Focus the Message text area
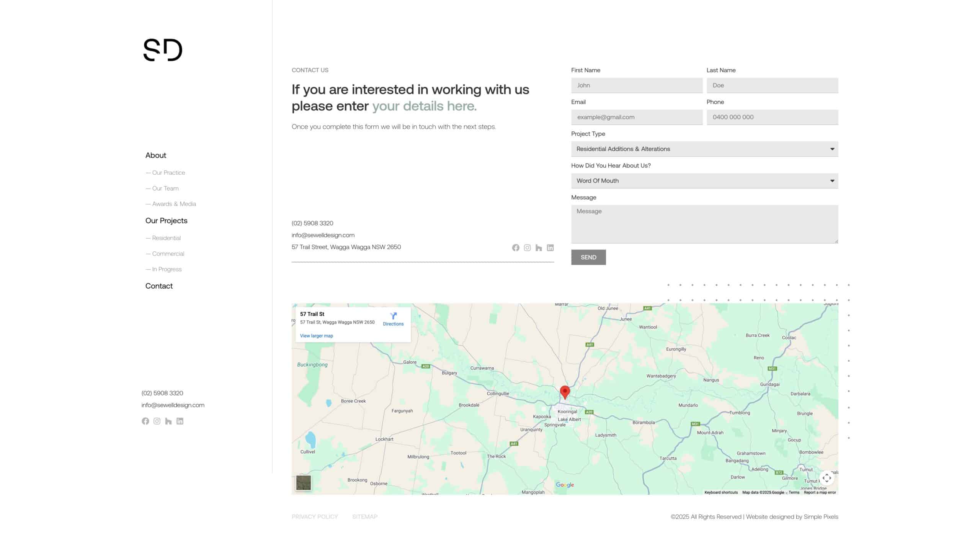This screenshot has height=546, width=980. coord(704,224)
